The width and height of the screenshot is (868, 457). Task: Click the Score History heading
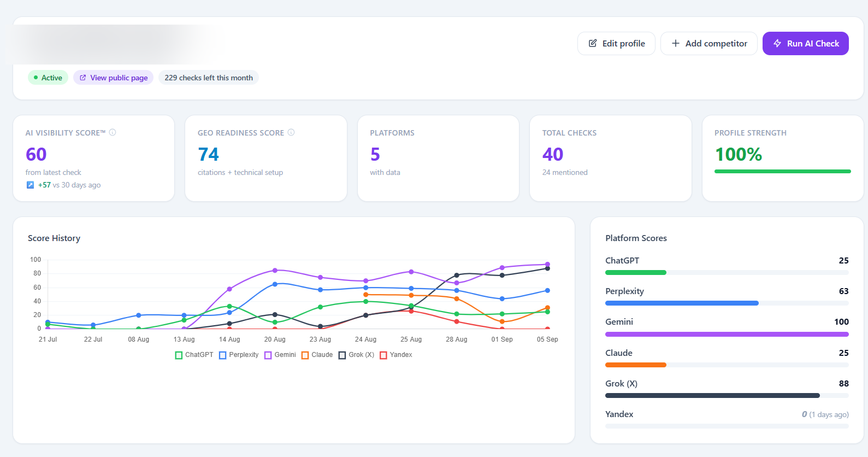point(54,238)
